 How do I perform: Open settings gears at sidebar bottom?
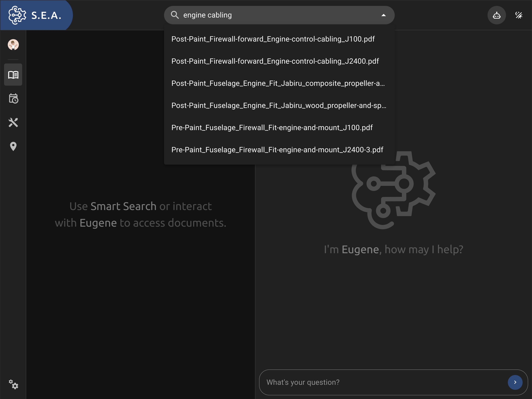coord(13,384)
